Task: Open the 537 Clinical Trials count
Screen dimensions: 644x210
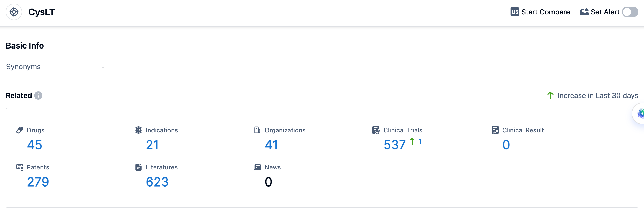Action: pyautogui.click(x=395, y=145)
